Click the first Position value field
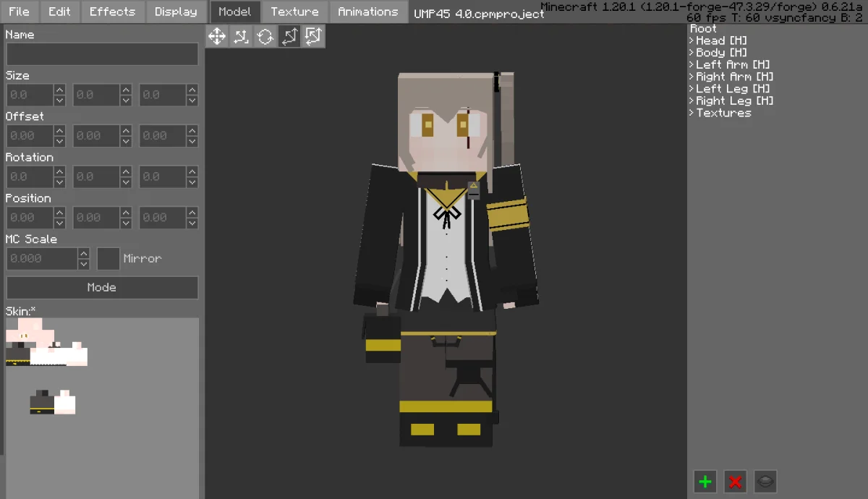Image resolution: width=868 pixels, height=499 pixels. point(30,217)
